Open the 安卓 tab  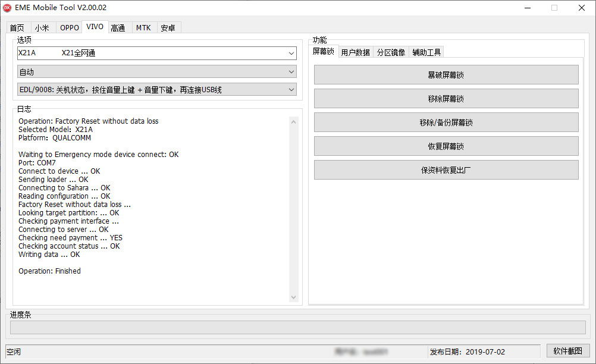click(x=168, y=28)
